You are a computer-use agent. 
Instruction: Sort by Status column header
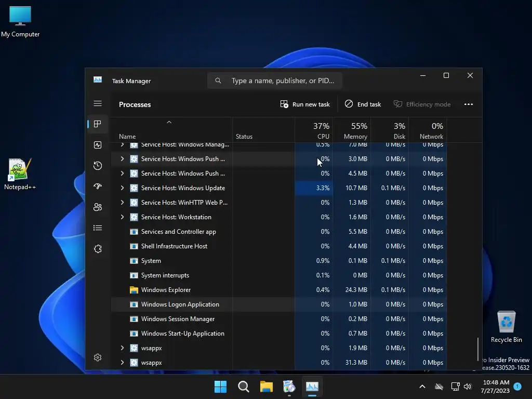click(263, 130)
